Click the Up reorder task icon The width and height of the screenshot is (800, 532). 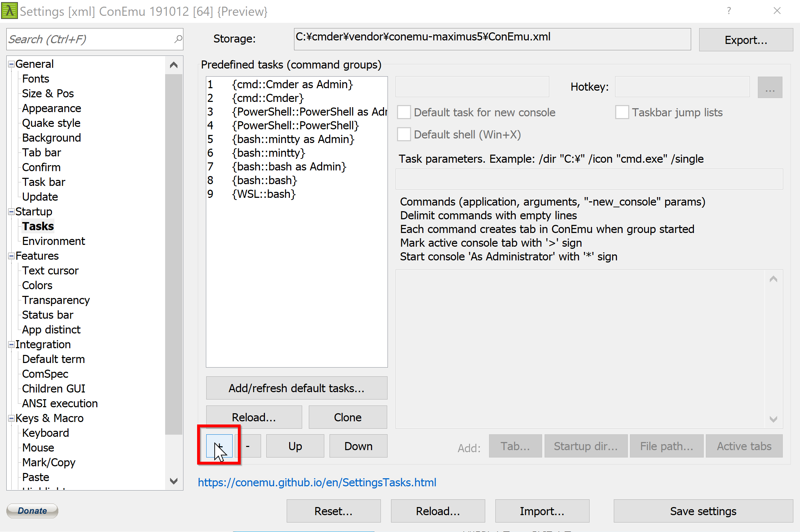[295, 446]
